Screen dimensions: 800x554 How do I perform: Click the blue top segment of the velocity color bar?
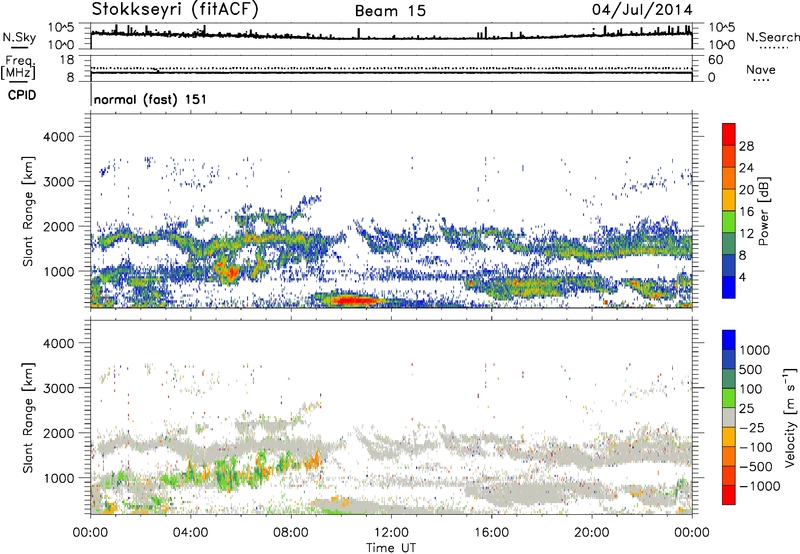tap(729, 340)
